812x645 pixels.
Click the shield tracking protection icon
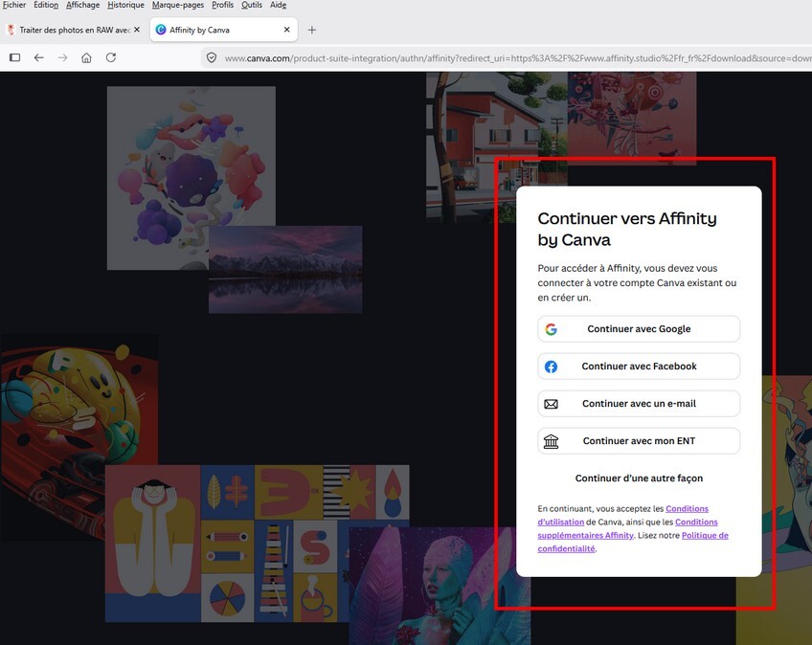[212, 57]
